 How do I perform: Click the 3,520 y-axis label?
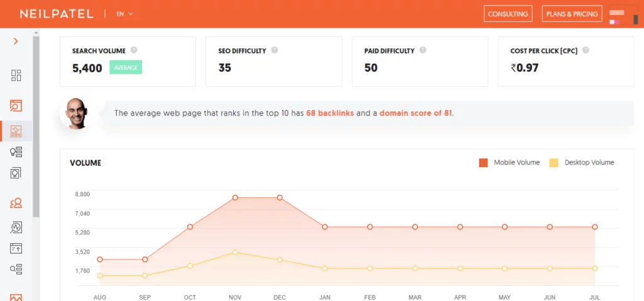pyautogui.click(x=82, y=252)
